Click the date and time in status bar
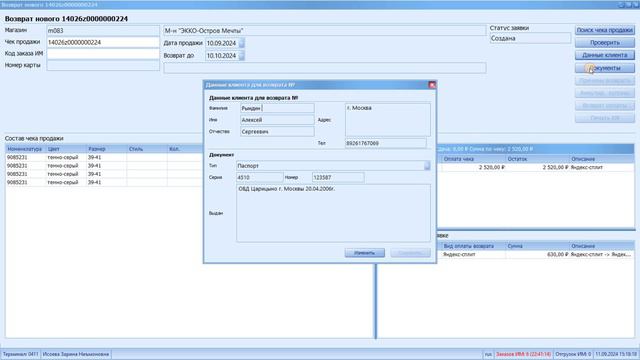 [616, 354]
